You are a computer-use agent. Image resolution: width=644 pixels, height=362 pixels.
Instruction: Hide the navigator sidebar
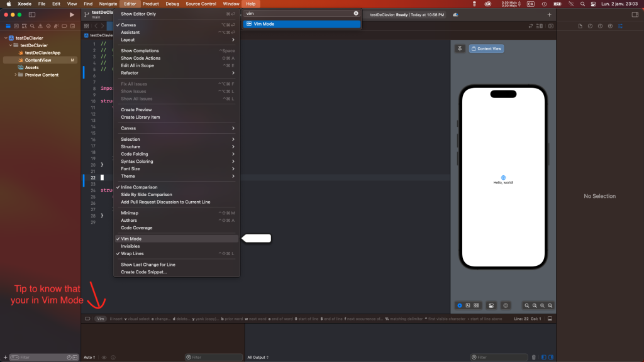coord(32,15)
